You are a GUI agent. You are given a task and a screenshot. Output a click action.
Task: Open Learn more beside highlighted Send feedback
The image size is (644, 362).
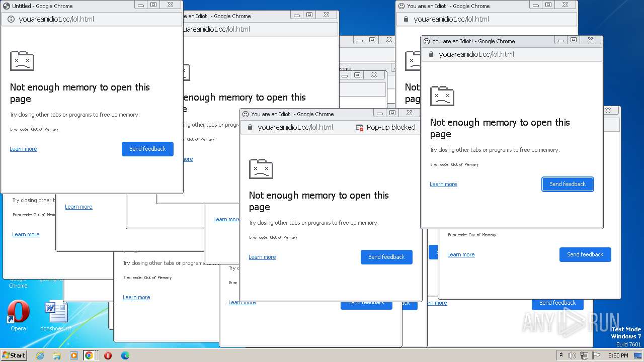point(443,184)
